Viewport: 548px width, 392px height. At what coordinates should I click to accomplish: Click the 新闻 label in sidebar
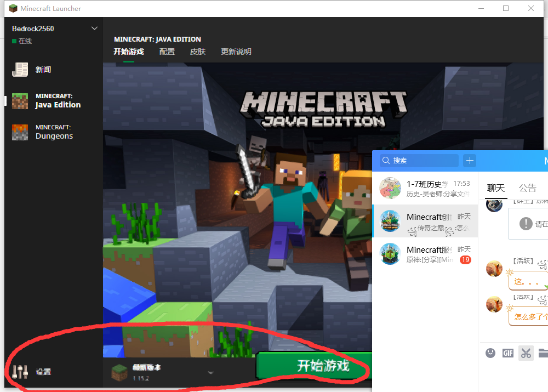[43, 70]
